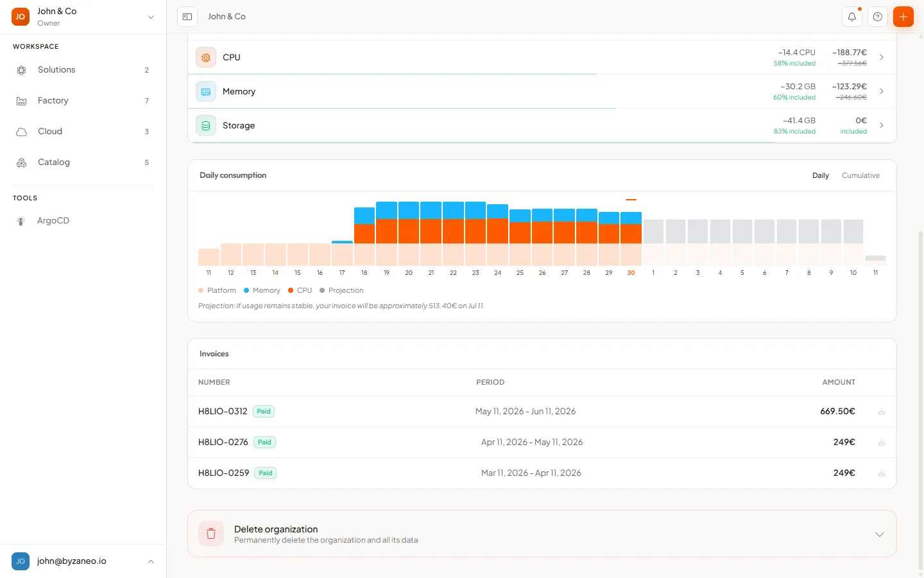The image size is (924, 578).
Task: Click the projected bar for day 5
Action: click(742, 243)
